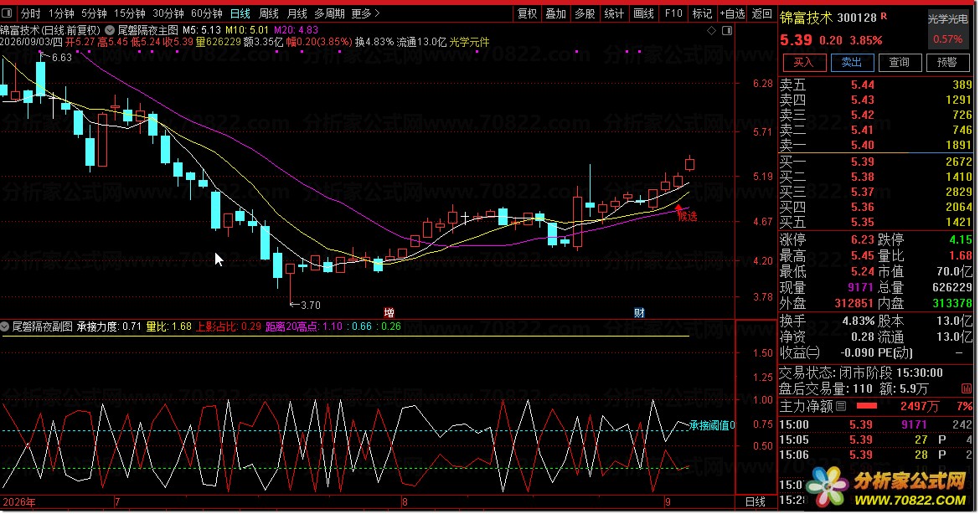
Task: Expand the 尾盘隔夜副图 indicator dropdown
Action: pyautogui.click(x=5, y=326)
